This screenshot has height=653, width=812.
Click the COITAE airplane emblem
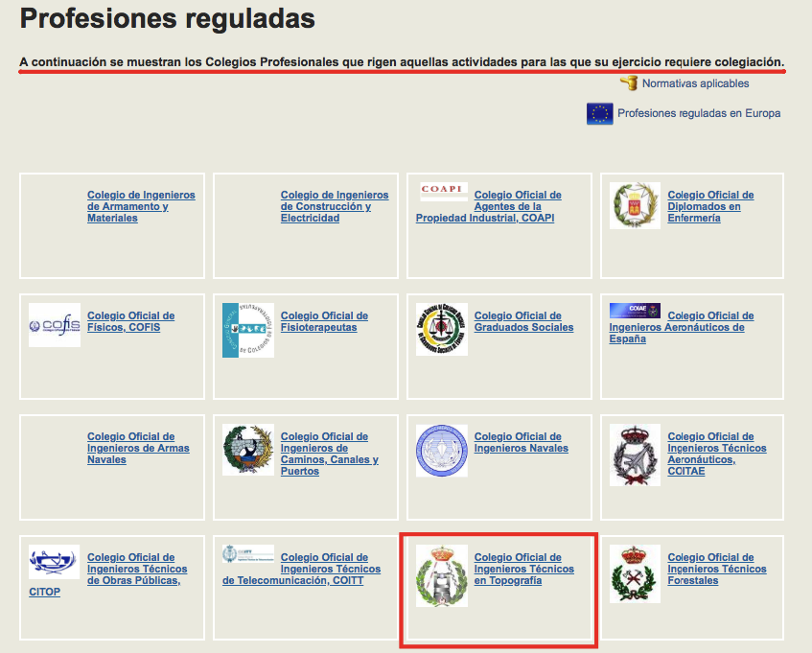[x=635, y=455]
